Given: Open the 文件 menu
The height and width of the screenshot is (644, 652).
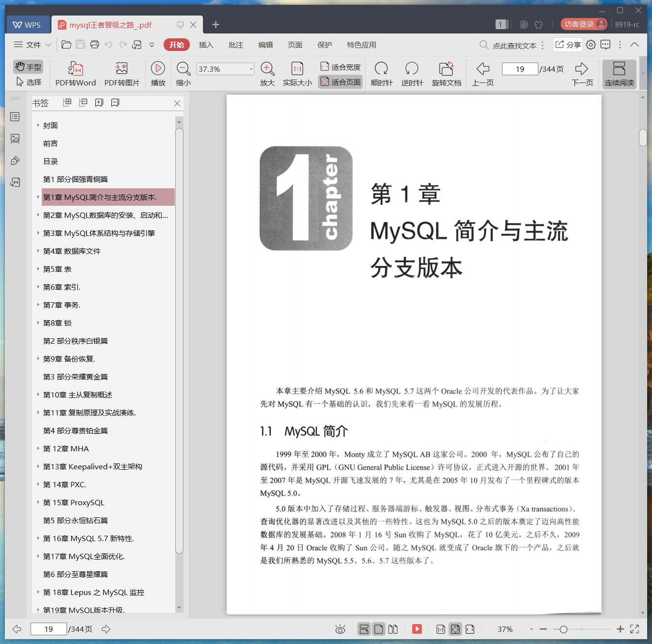Looking at the screenshot, I should 32,45.
